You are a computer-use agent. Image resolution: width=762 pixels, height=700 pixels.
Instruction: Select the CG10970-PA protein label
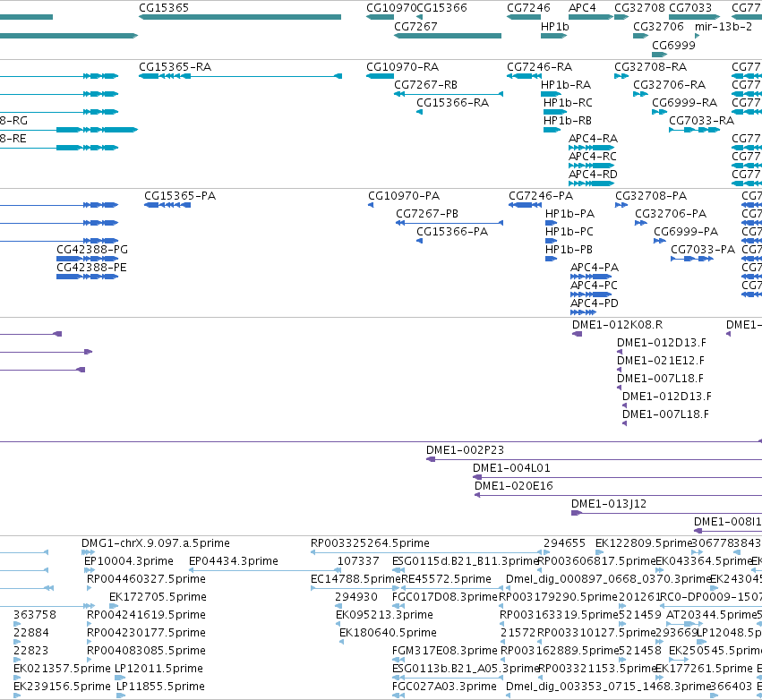(x=403, y=196)
